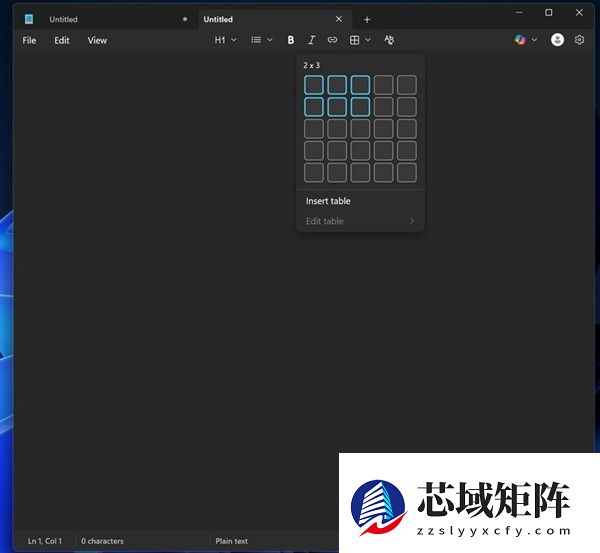
Task: Pick the 4 x 2 table grid cell
Action: pos(337,150)
